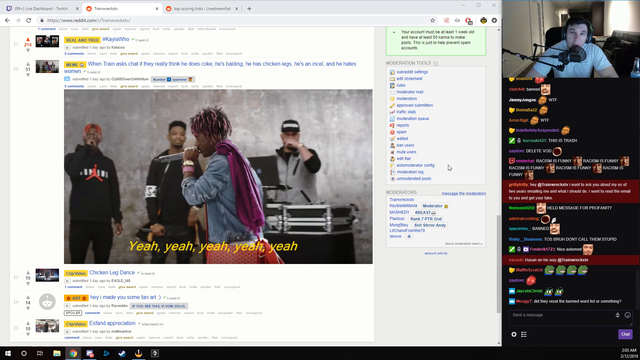Screen dimensions: 640x360
Task: Open the Chicken Leg Dance post
Action: 112,273
